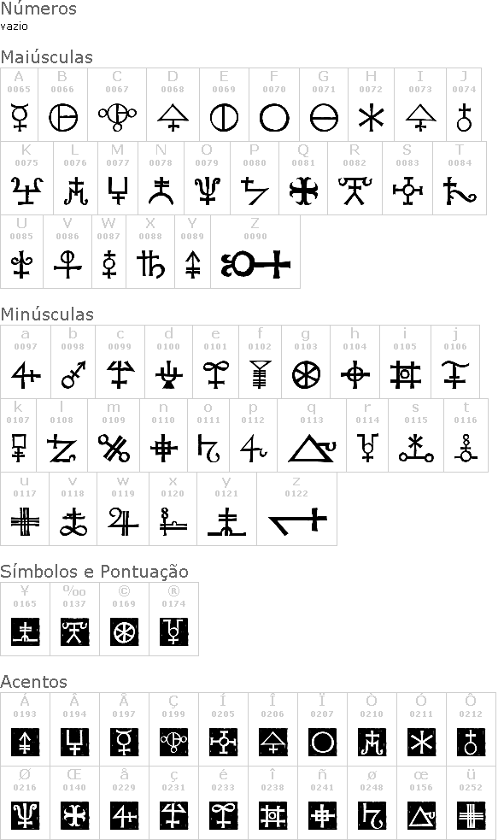This screenshot has width=504, height=840.
Task: Click the Mars symbol glyph under b 0098
Action: pyautogui.click(x=74, y=374)
